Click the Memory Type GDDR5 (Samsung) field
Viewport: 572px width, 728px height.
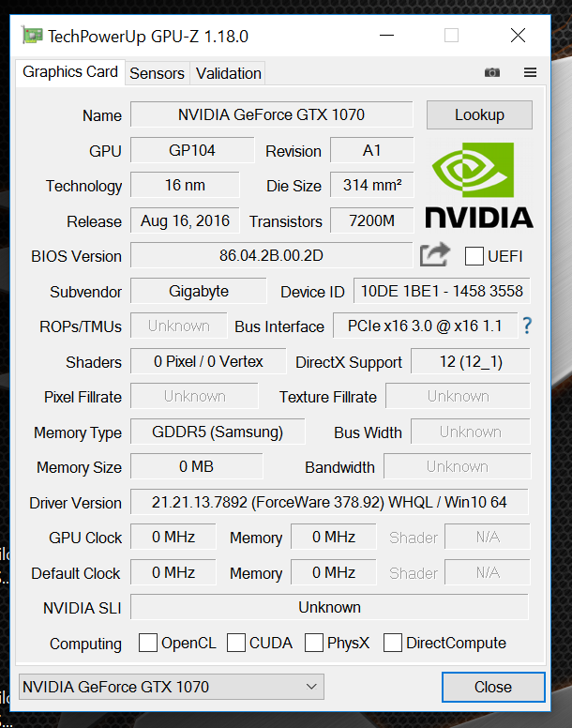click(x=218, y=432)
